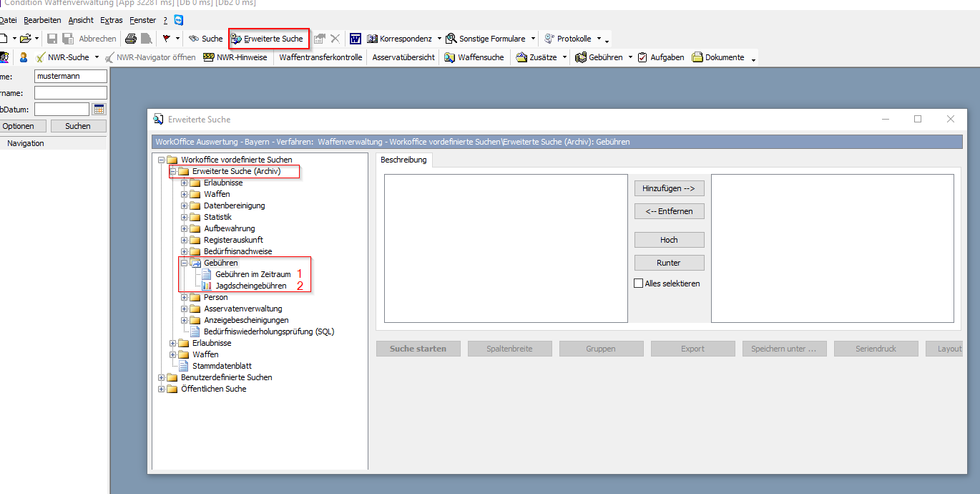
Task: Open the Aufgaben clipboard icon
Action: [x=642, y=57]
